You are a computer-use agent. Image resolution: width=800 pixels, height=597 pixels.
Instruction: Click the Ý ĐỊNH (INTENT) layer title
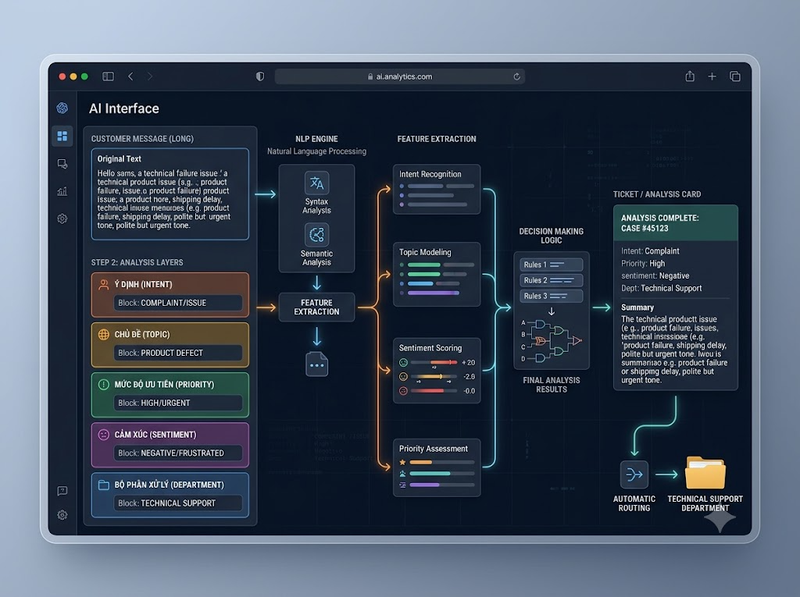pos(143,284)
